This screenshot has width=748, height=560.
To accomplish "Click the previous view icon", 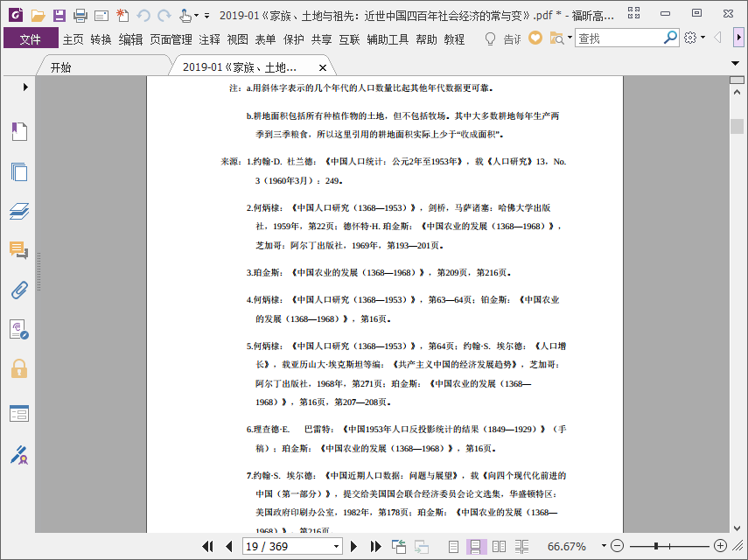I will (399, 546).
